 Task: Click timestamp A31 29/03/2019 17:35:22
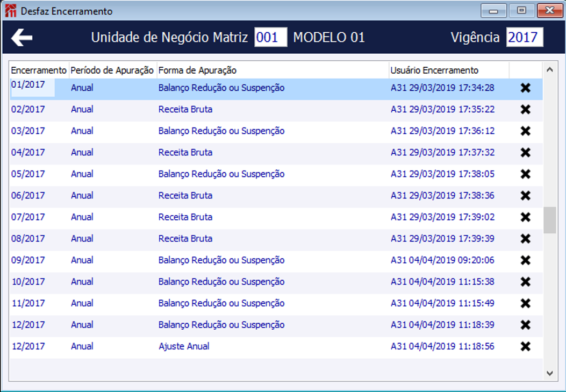(x=442, y=109)
